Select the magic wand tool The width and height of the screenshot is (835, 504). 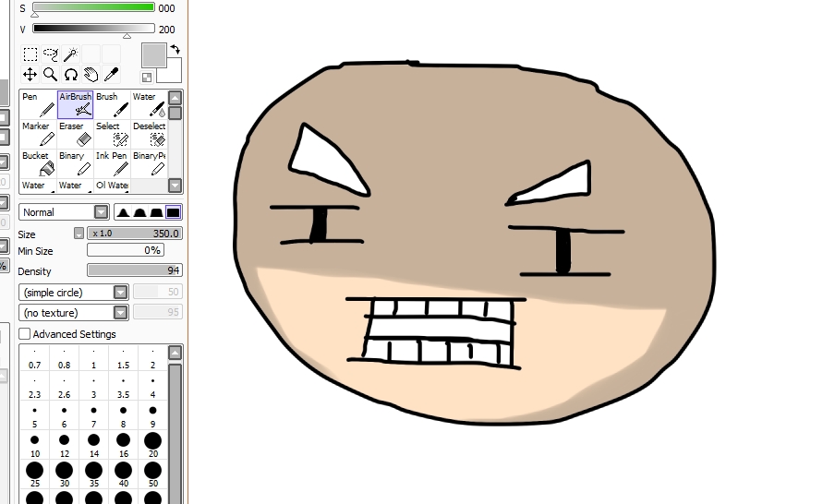point(71,54)
